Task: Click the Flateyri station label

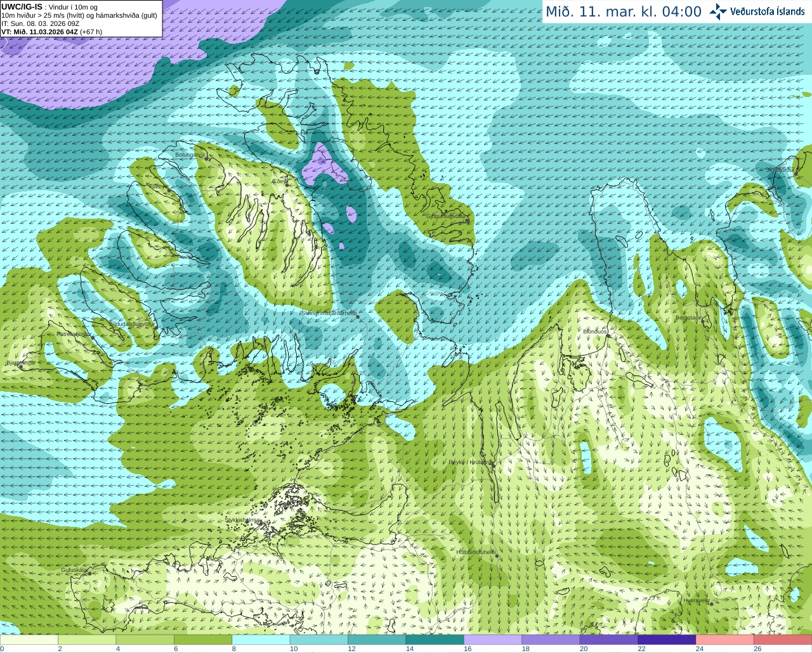Action: pos(159,186)
